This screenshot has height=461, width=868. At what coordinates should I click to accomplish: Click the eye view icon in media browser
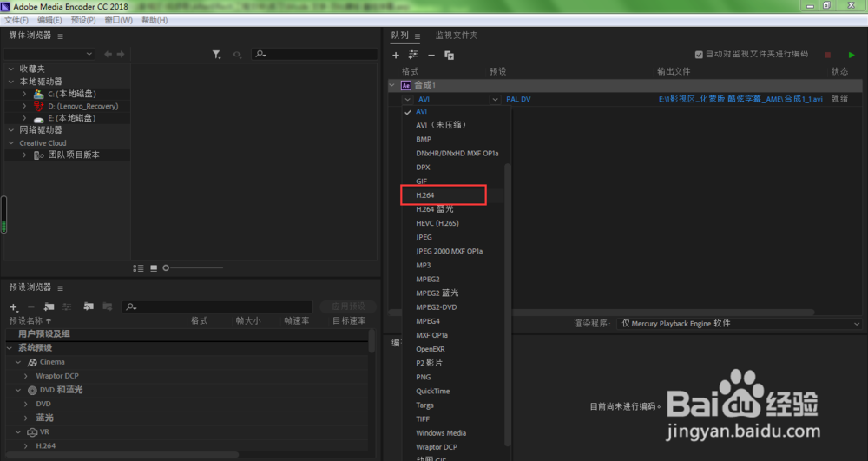pyautogui.click(x=237, y=54)
